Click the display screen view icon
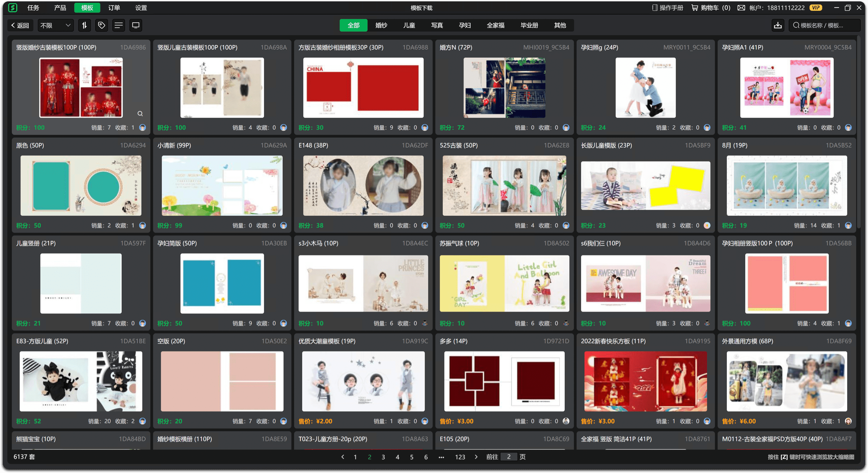 click(x=136, y=25)
